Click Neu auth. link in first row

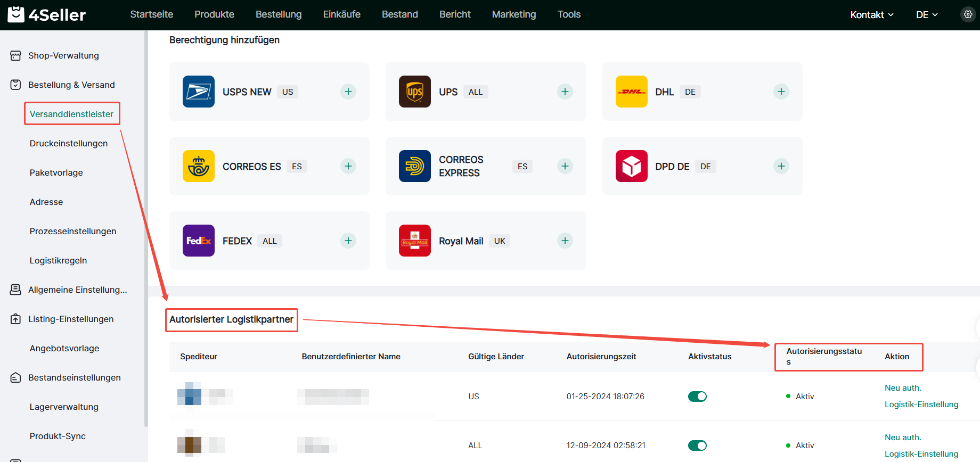[x=903, y=388]
